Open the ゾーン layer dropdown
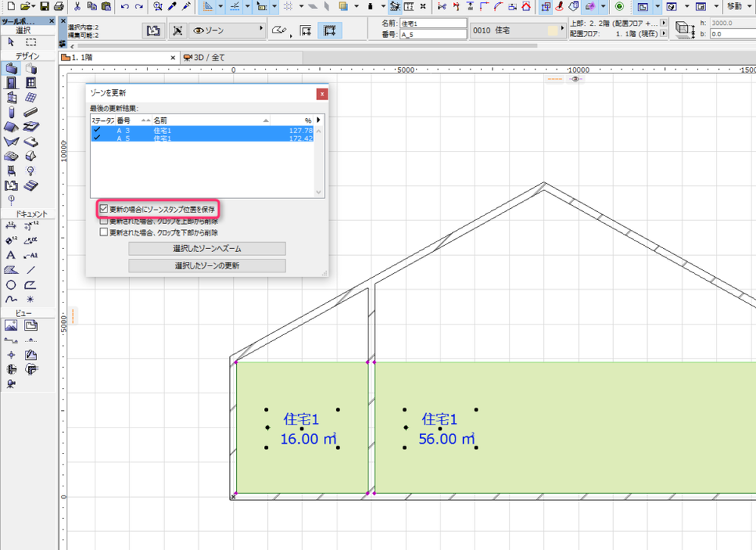The image size is (756, 550). tap(228, 30)
